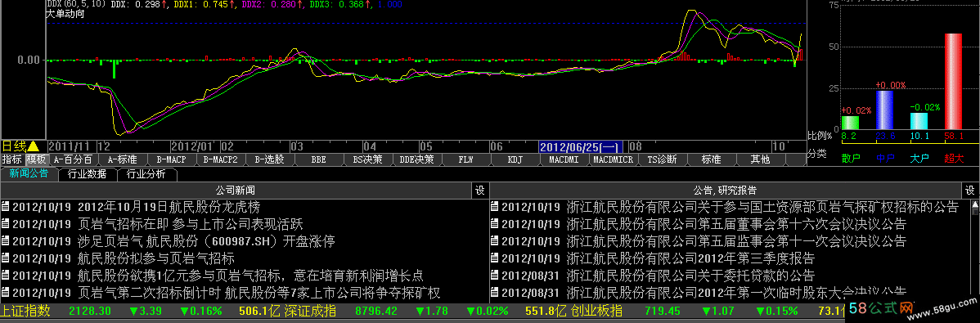This screenshot has height=323, width=980.
Task: Click the 设 button beside 公告,研究报告 header
Action: coord(970,190)
